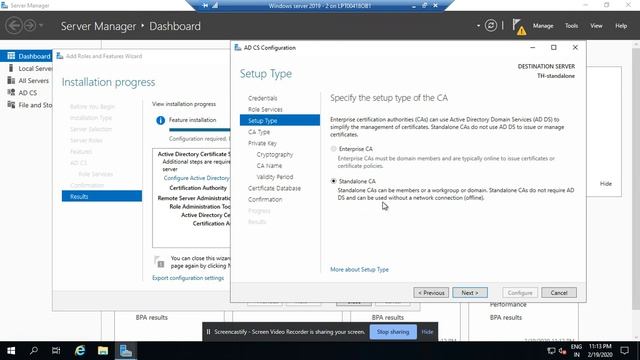Click the All Servers icon in the sidebar
The height and width of the screenshot is (360, 640).
[11, 80]
